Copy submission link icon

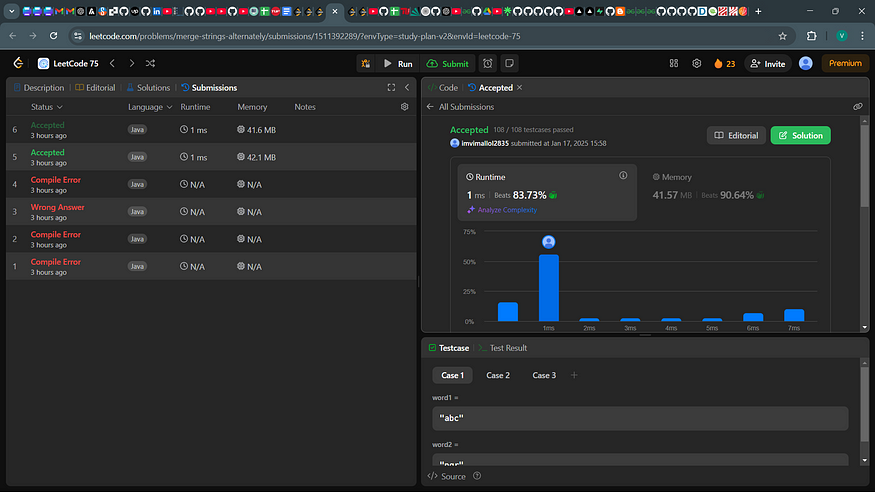coord(858,107)
